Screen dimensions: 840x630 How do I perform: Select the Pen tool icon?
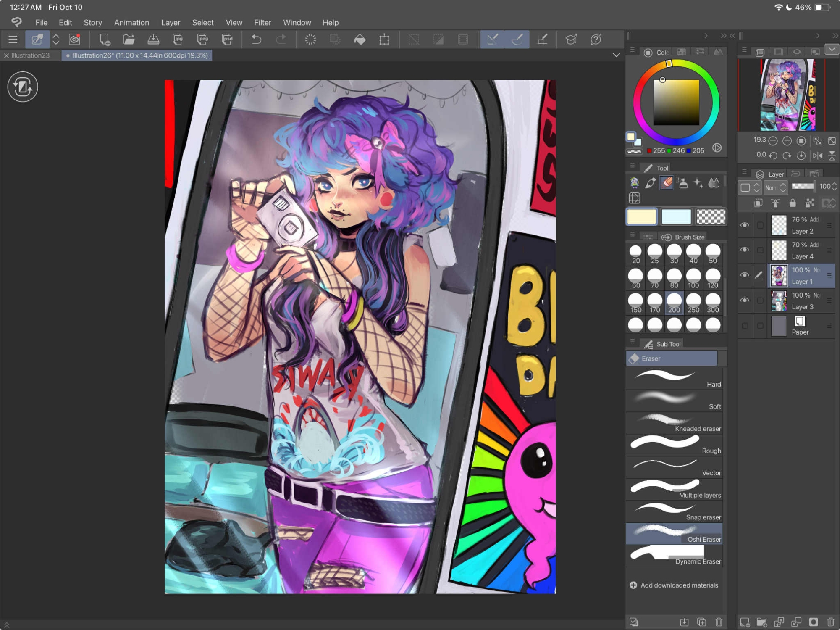650,183
